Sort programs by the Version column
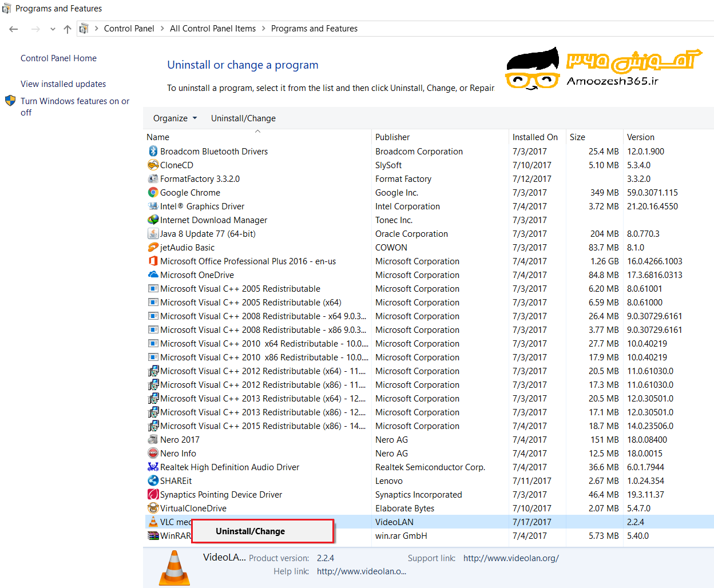Viewport: 714px width, 588px height. point(641,137)
